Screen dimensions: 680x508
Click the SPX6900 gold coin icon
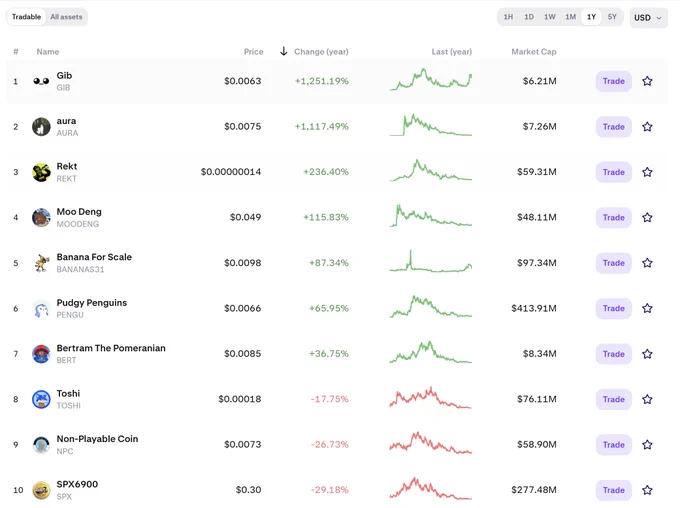tap(41, 490)
